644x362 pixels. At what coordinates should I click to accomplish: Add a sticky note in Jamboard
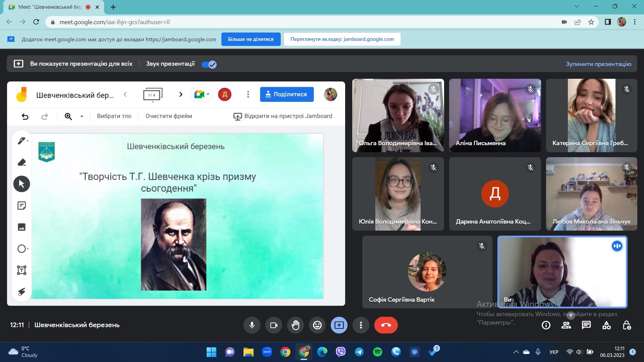(21, 205)
